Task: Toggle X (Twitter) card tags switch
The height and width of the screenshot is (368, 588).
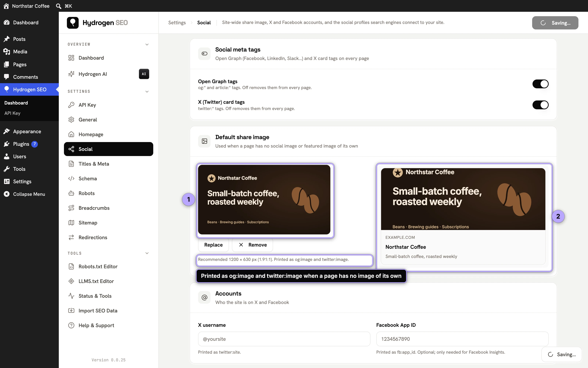Action: pyautogui.click(x=540, y=105)
